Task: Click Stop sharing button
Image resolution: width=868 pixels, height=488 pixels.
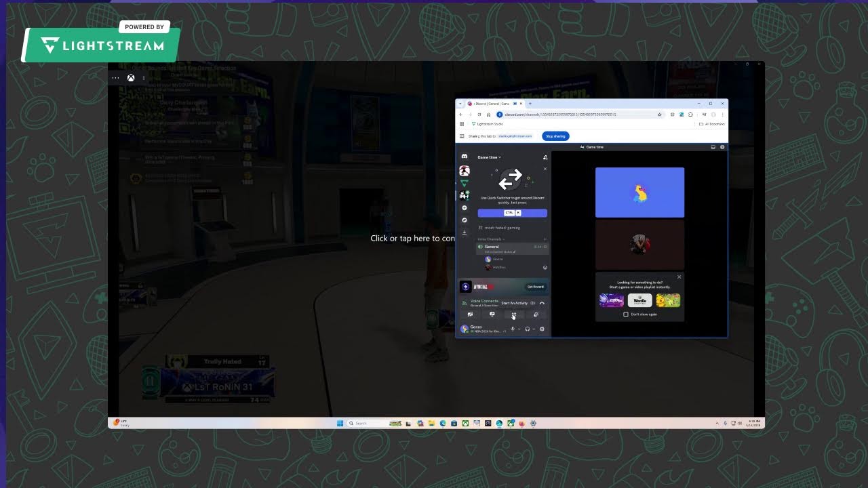Action: (555, 136)
